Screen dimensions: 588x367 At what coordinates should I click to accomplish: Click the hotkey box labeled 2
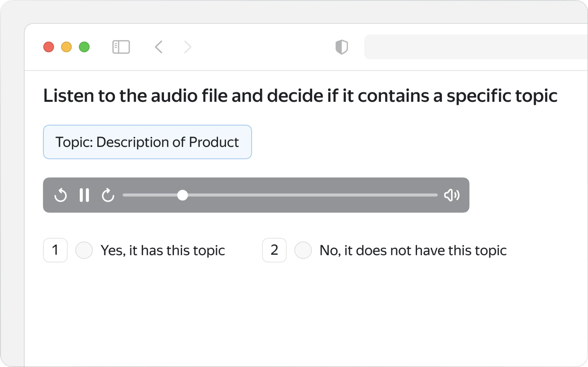point(274,250)
